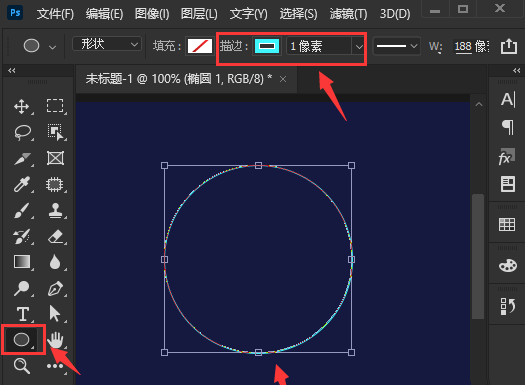Select the Zoom tool
Image resolution: width=525 pixels, height=385 pixels.
22,366
